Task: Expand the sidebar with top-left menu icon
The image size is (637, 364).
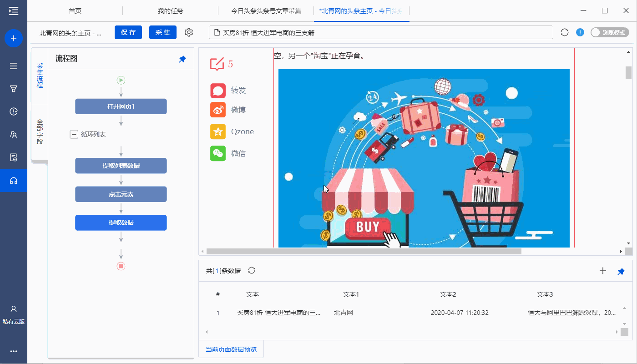Action: [14, 11]
